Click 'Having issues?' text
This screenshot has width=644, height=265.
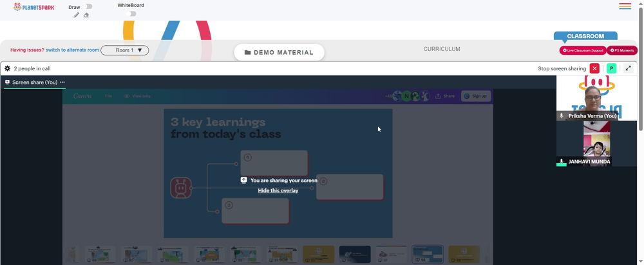coord(28,50)
